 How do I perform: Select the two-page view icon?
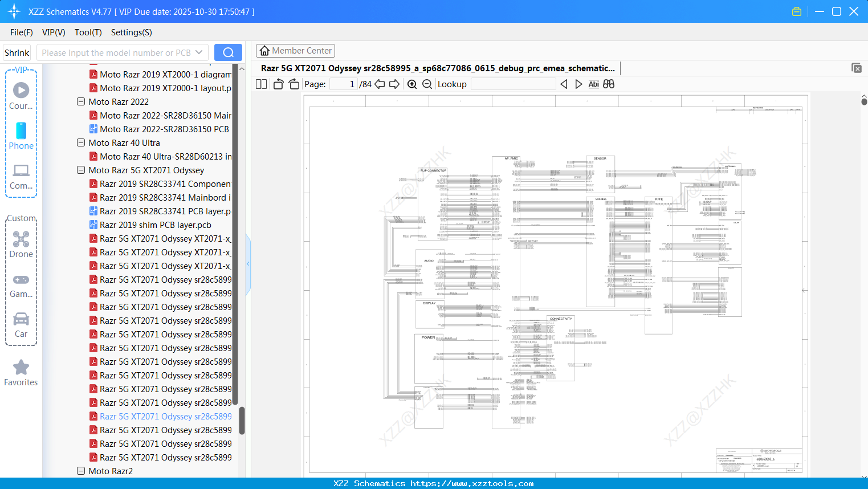(260, 84)
